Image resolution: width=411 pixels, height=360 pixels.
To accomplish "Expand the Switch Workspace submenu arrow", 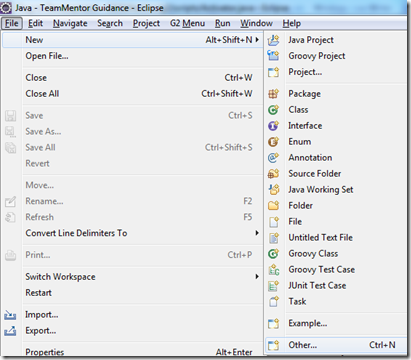I will pos(257,276).
